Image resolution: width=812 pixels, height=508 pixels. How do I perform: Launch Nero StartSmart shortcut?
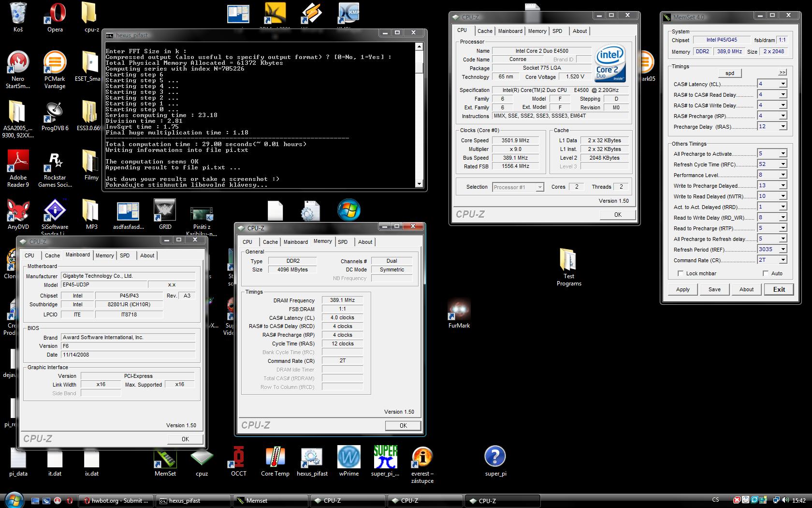coord(18,70)
